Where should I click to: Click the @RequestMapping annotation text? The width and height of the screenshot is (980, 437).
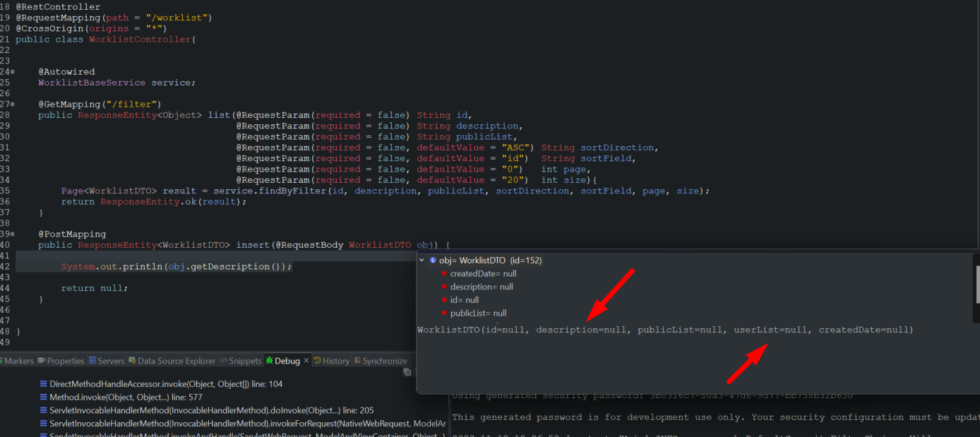pos(58,18)
